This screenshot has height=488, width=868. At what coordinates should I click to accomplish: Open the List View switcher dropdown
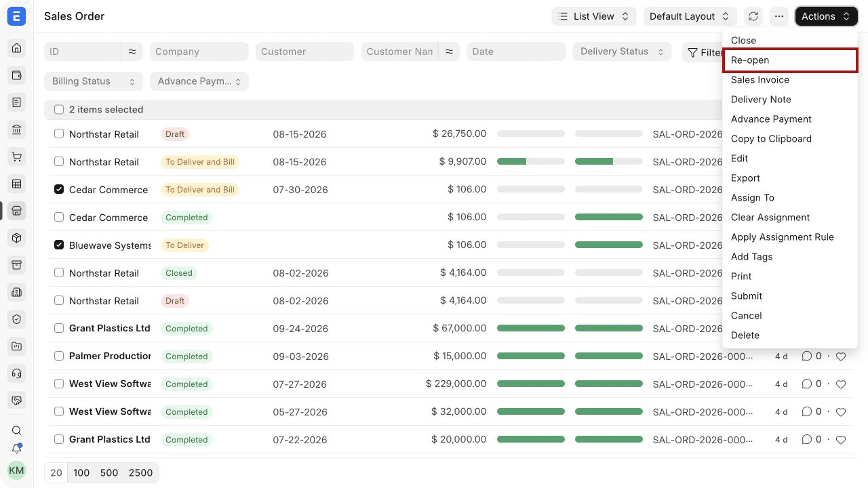click(x=594, y=16)
